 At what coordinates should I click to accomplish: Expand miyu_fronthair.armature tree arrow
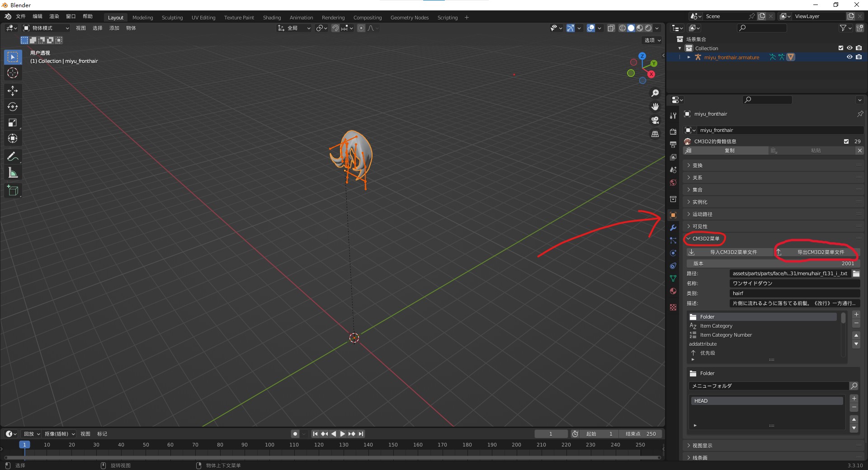pos(689,57)
